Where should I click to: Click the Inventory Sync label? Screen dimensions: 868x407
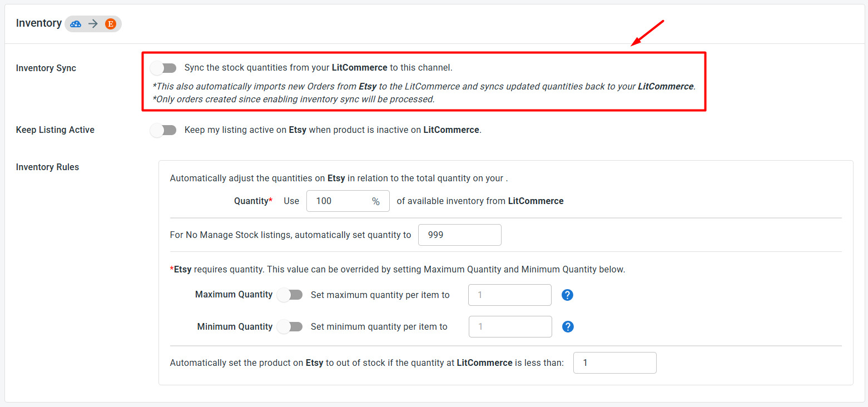[46, 68]
